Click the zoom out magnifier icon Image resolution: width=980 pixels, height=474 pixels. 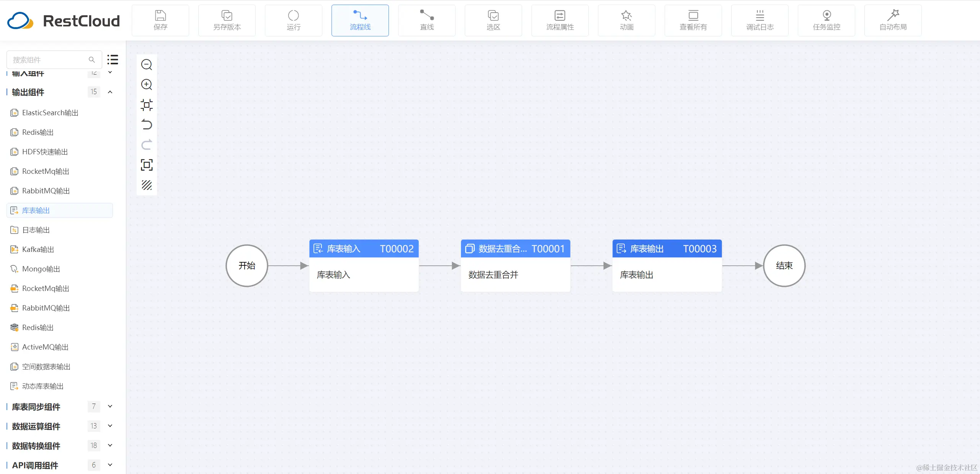click(147, 65)
